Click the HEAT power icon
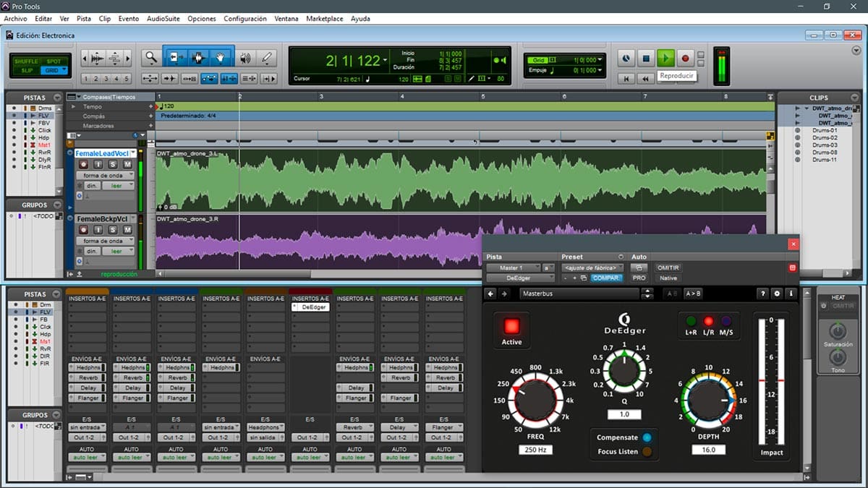This screenshot has height=488, width=868. click(x=824, y=306)
